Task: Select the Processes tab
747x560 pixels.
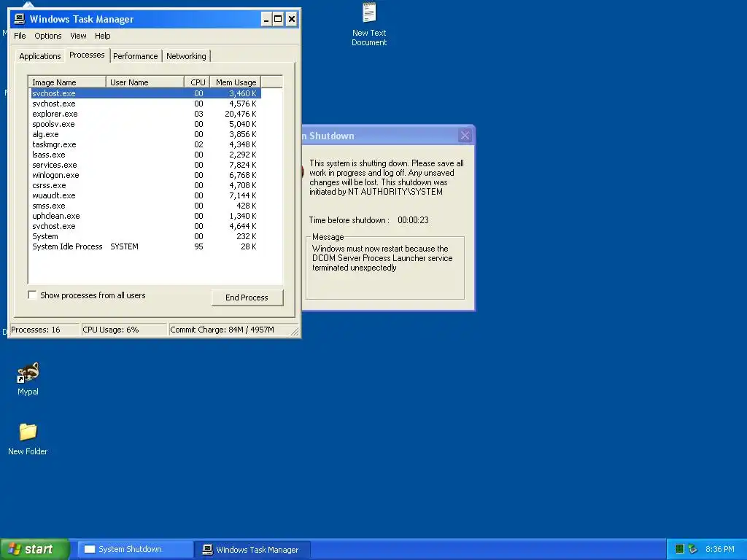Action: pyautogui.click(x=87, y=55)
